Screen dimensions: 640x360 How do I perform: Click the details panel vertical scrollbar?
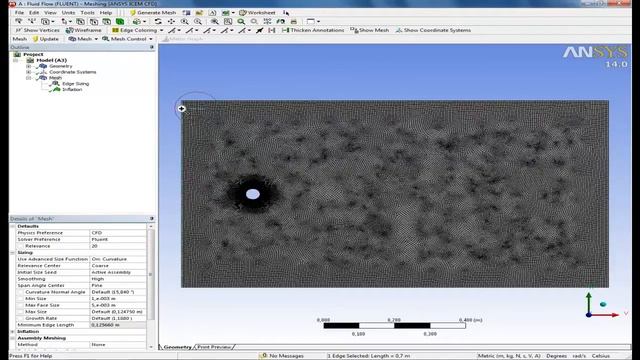pyautogui.click(x=151, y=274)
